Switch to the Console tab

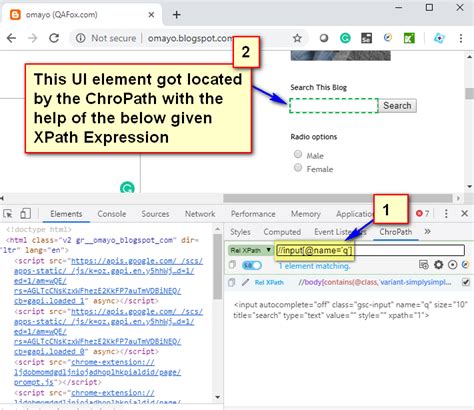(112, 214)
